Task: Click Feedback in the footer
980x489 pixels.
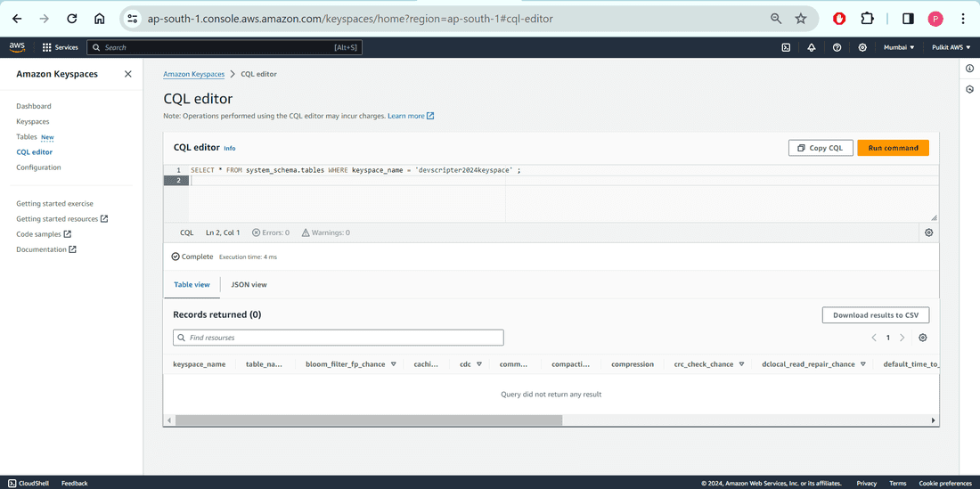Action: [74, 484]
